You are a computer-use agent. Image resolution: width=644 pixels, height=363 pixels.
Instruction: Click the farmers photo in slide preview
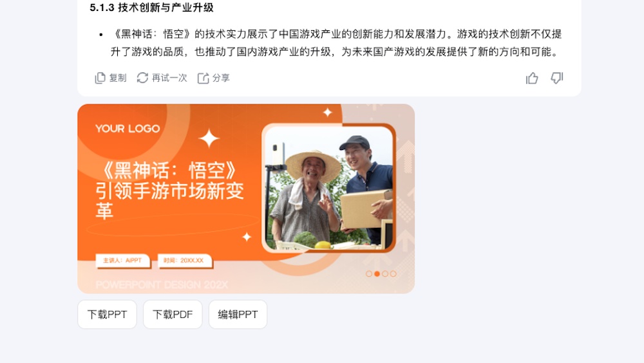click(x=328, y=188)
